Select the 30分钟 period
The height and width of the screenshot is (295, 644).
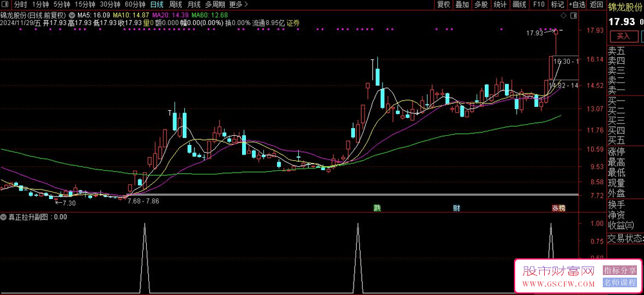[111, 5]
